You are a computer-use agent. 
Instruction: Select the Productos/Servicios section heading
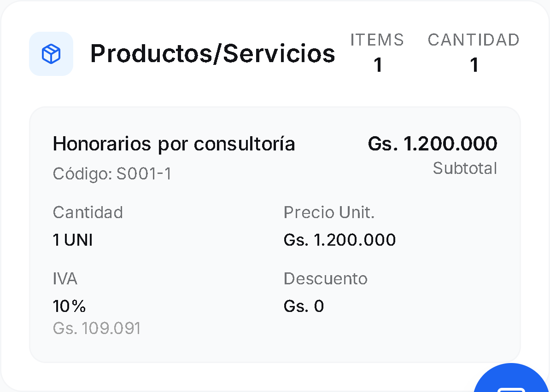click(212, 54)
